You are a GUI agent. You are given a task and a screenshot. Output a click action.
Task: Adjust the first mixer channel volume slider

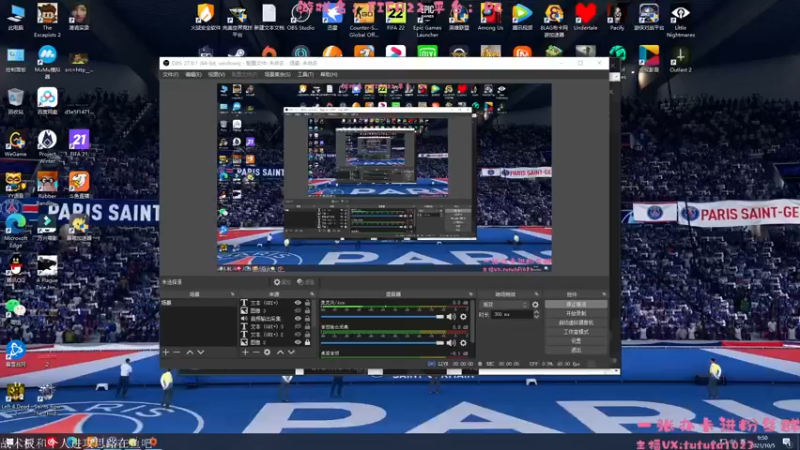tap(382, 317)
